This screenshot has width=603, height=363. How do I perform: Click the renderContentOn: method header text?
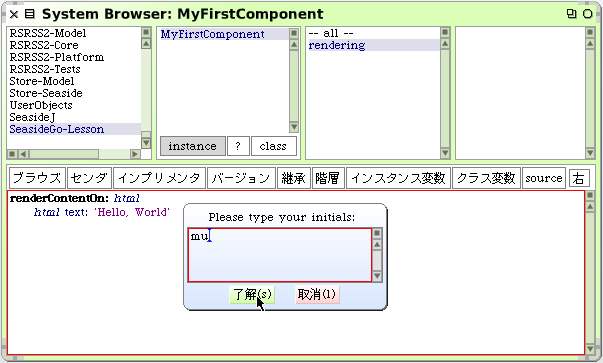(x=60, y=198)
